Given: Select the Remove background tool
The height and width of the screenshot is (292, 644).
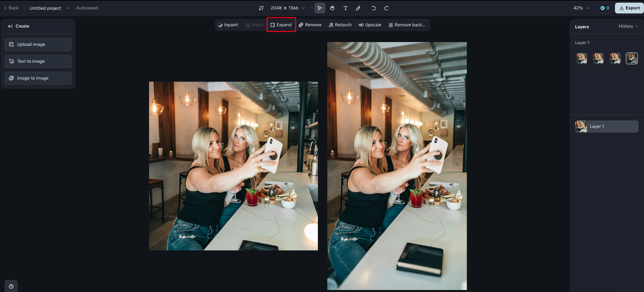Looking at the screenshot, I should 407,25.
